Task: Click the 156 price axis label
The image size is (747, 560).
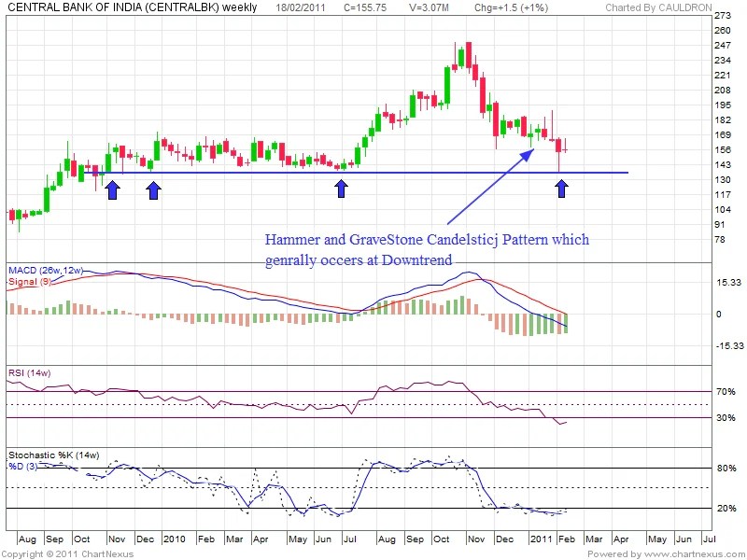Action: pos(723,150)
